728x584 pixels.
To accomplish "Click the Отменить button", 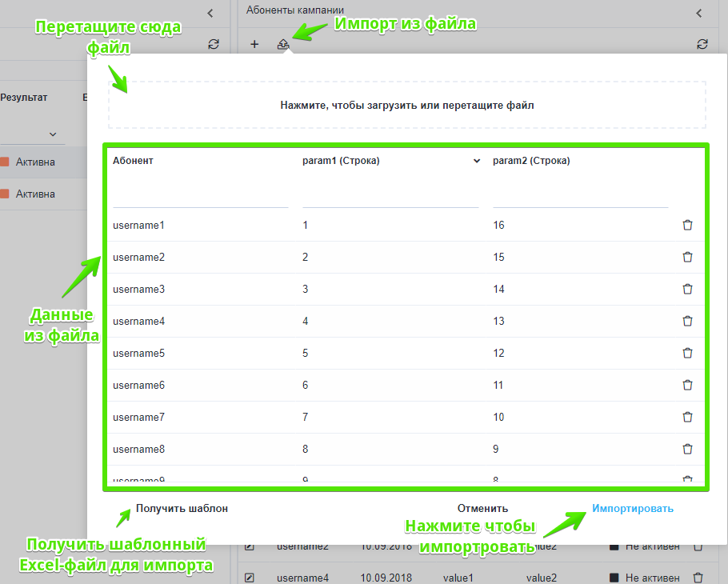I will (x=482, y=509).
